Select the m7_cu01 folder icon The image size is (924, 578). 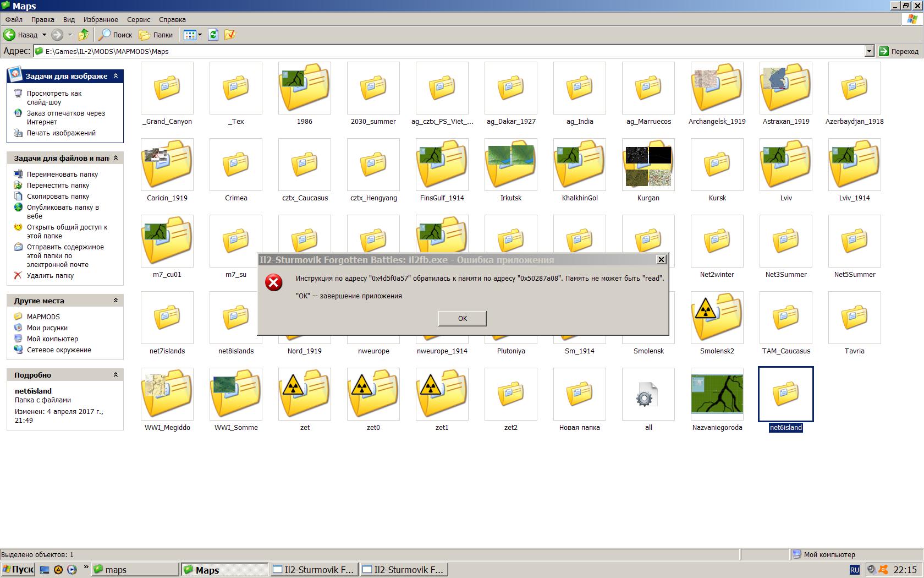(x=167, y=241)
